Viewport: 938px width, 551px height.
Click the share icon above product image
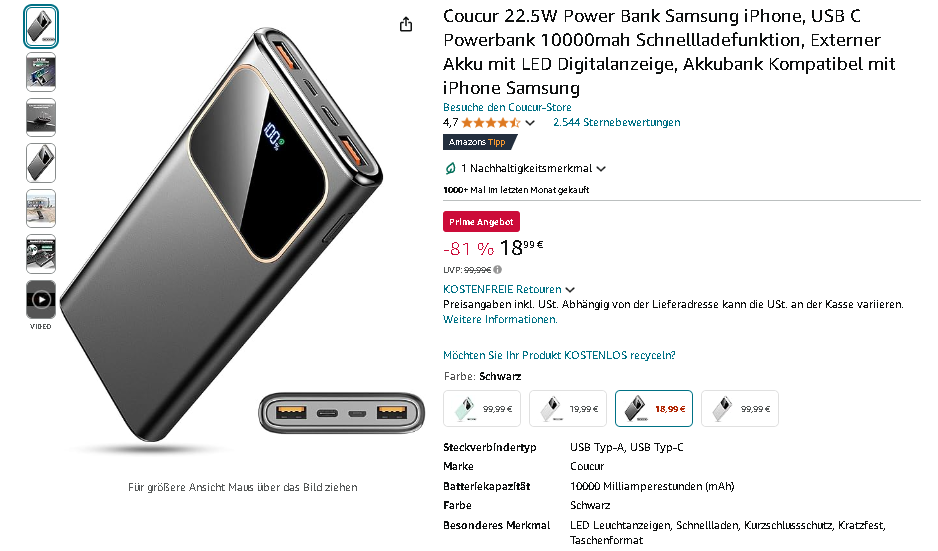coord(406,25)
